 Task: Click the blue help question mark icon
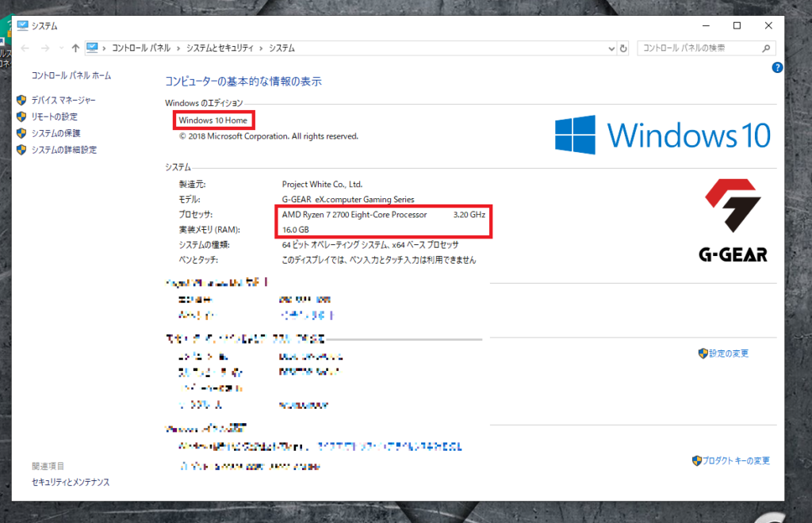pos(777,67)
